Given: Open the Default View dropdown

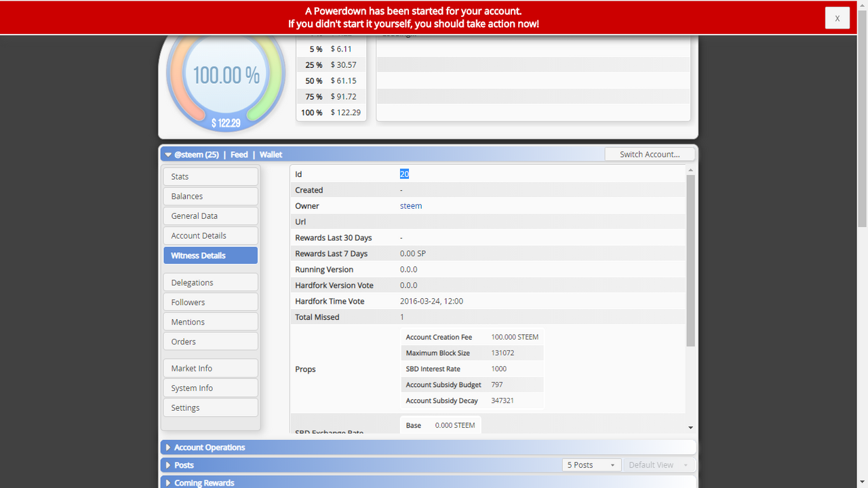Looking at the screenshot, I should (x=658, y=465).
